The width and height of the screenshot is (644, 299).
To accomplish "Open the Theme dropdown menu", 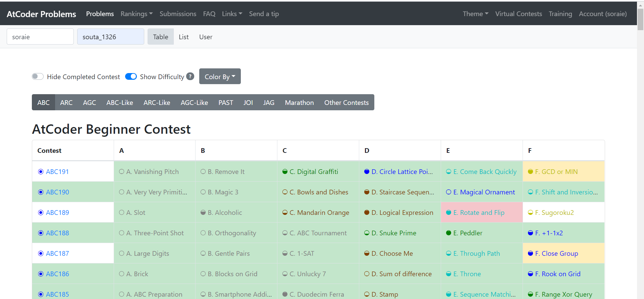I will tap(475, 14).
